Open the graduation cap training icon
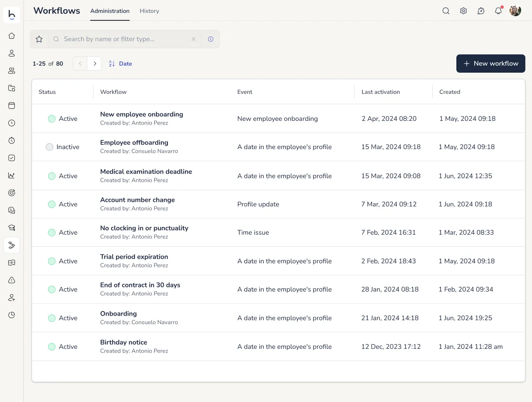Viewport: 532px width, 402px height. point(12,228)
